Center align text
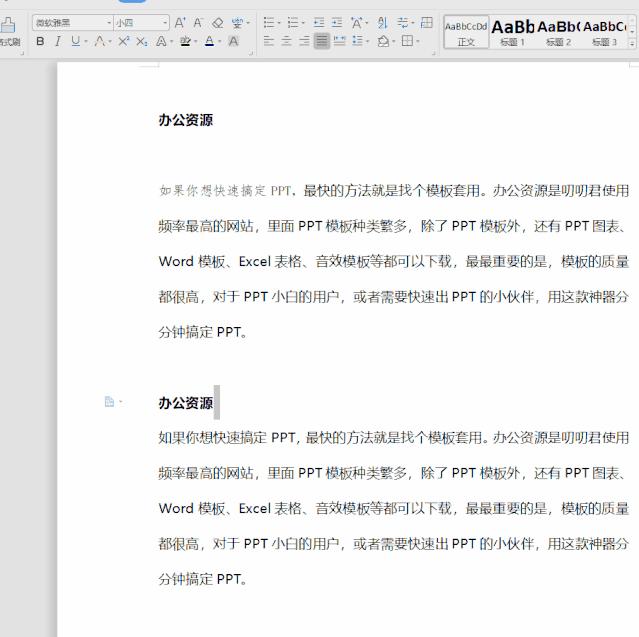The width and height of the screenshot is (639, 637). point(287,41)
